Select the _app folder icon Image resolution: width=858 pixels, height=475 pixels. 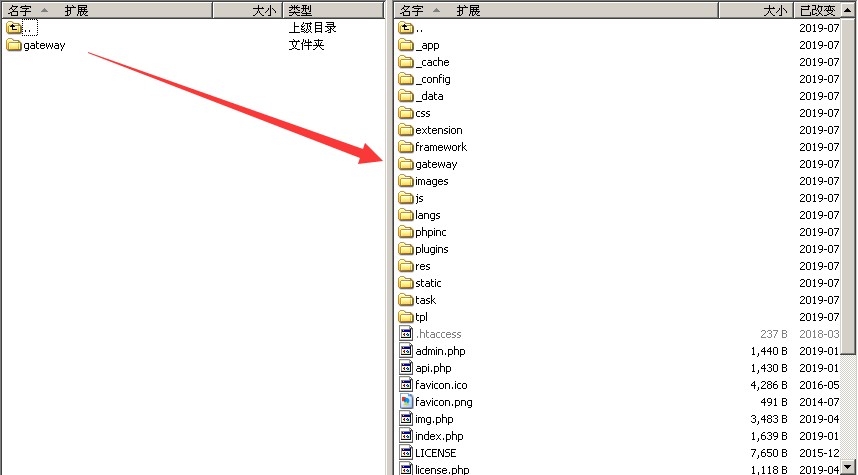tap(405, 45)
